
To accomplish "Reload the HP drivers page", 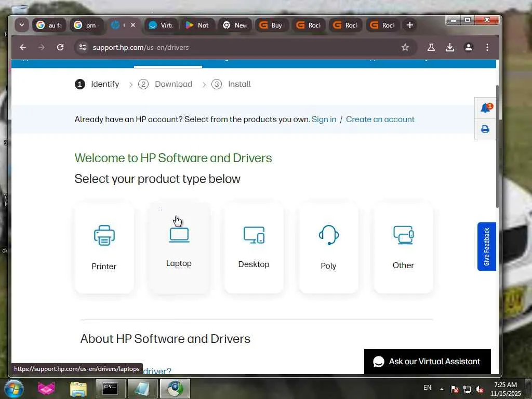I will click(x=60, y=47).
